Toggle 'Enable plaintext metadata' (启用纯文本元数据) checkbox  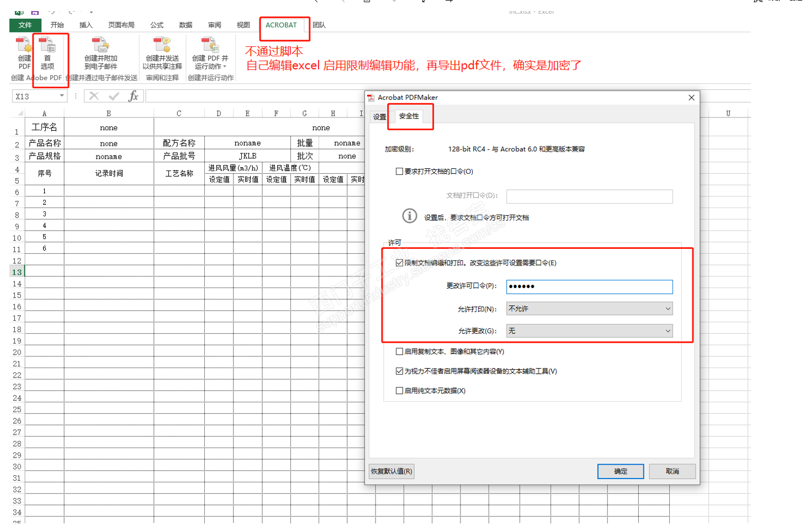pos(399,391)
